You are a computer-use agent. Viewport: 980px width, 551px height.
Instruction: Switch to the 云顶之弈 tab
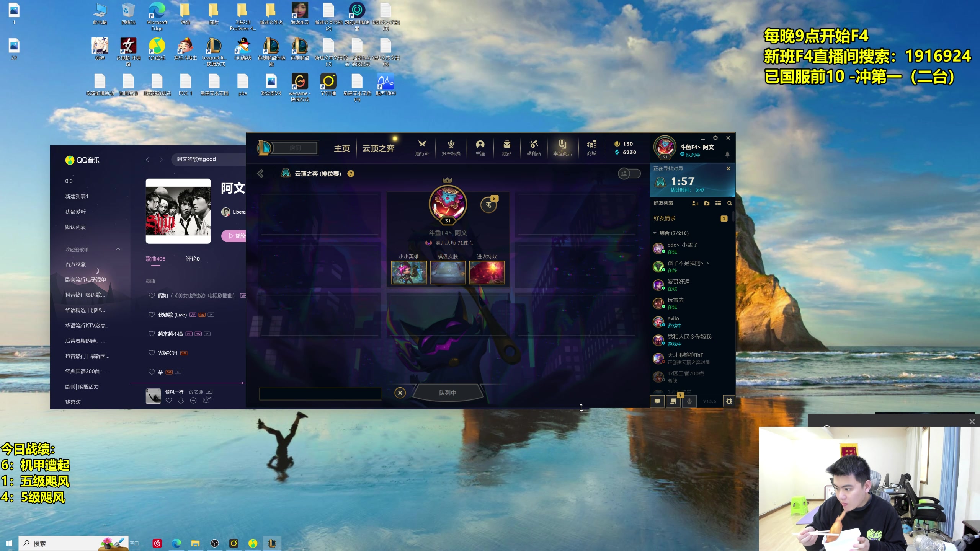click(x=378, y=148)
